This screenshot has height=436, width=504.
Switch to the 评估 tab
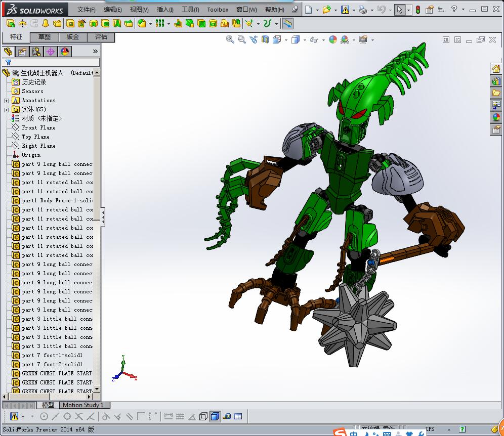[101, 37]
